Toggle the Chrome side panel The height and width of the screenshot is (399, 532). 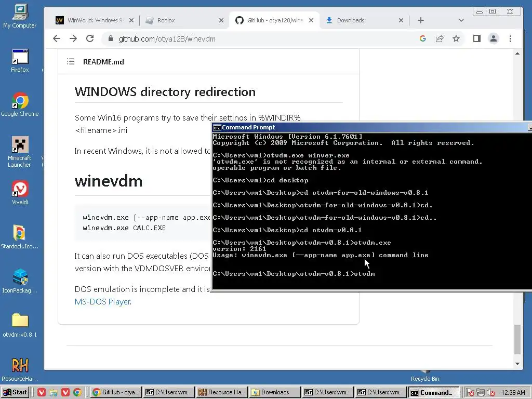point(477,38)
